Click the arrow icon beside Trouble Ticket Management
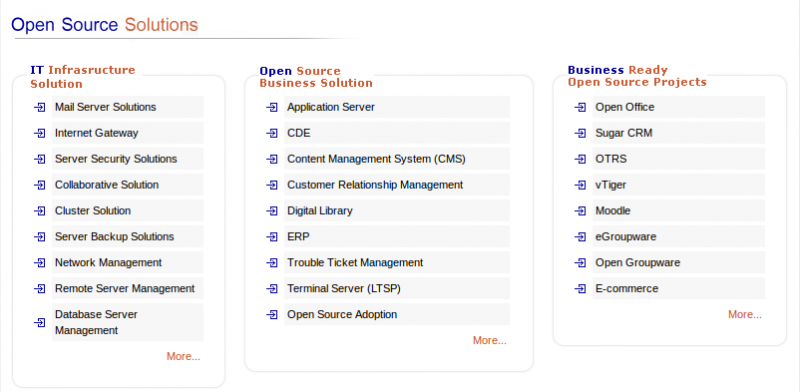The height and width of the screenshot is (392, 800). point(272,263)
